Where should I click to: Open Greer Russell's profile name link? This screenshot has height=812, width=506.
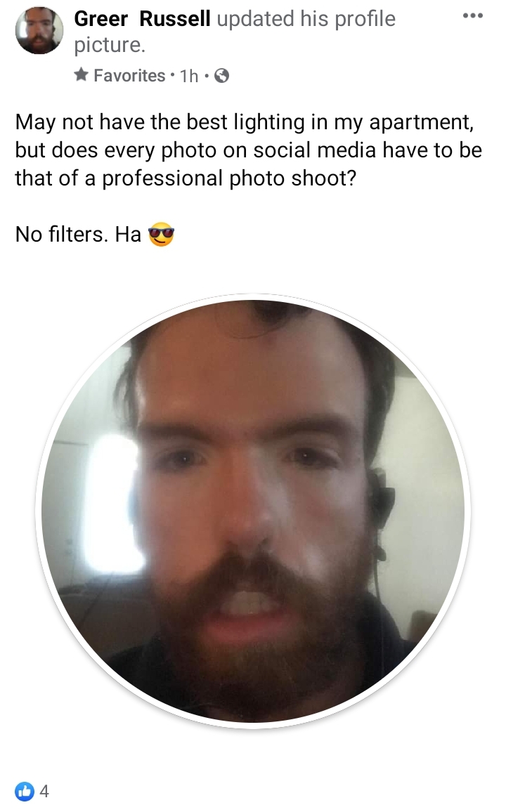click(x=142, y=19)
